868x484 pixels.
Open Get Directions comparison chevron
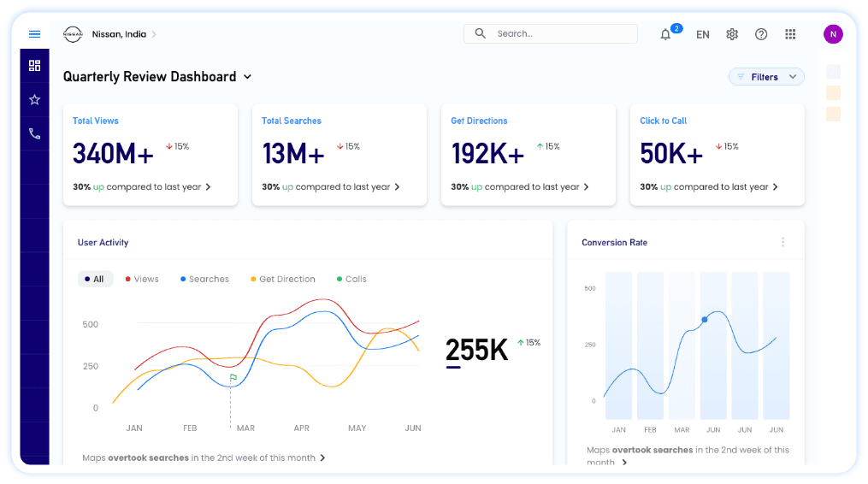click(587, 187)
